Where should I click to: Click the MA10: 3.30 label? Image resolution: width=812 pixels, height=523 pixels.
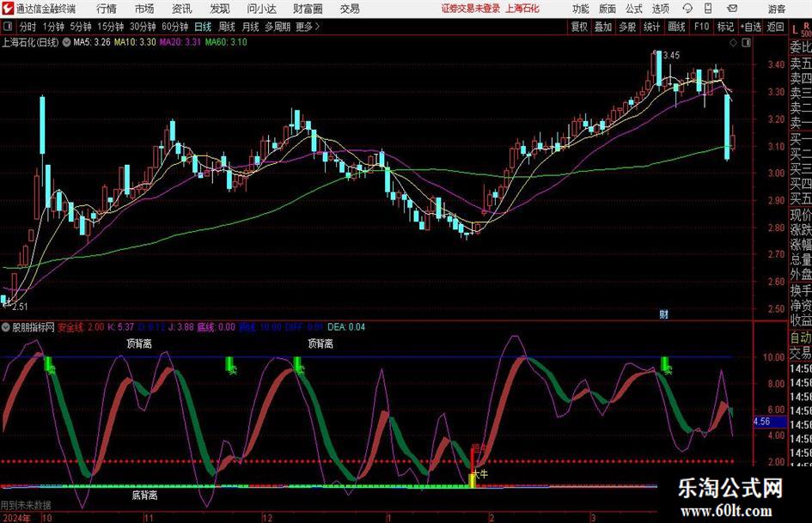tap(135, 42)
